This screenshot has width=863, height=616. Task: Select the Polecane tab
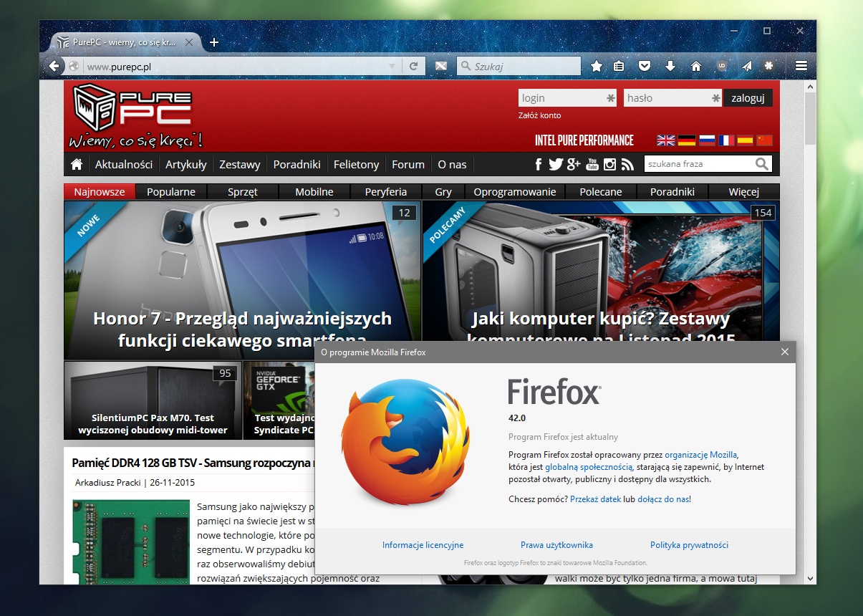[x=601, y=191]
